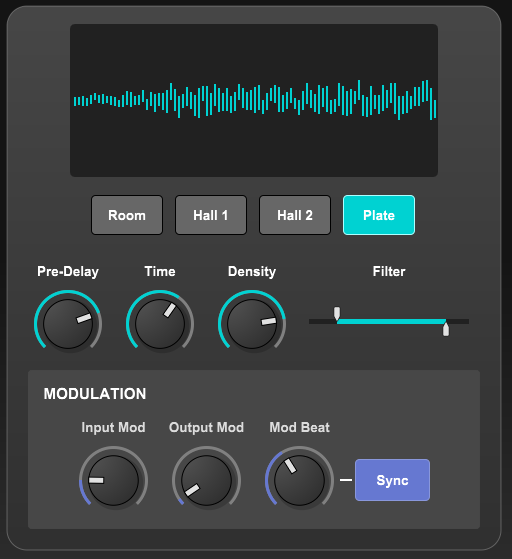Click the Pre-Delay label
The image size is (512, 559).
pyautogui.click(x=68, y=272)
